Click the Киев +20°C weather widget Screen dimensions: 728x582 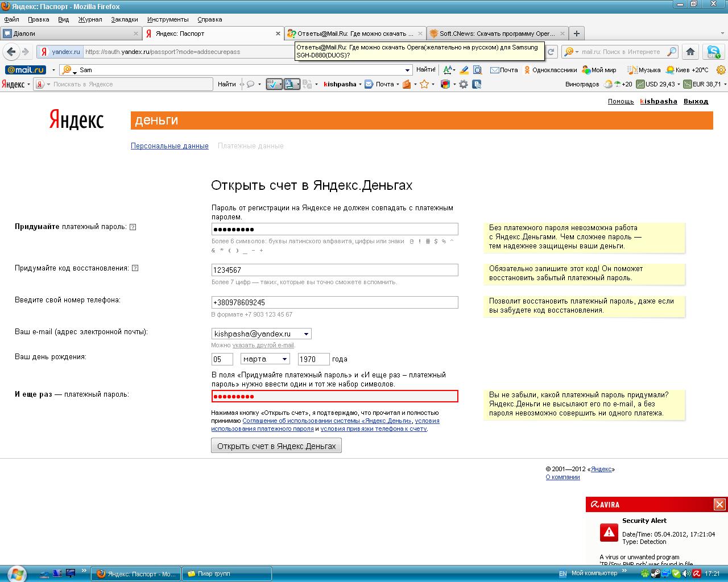click(688, 70)
